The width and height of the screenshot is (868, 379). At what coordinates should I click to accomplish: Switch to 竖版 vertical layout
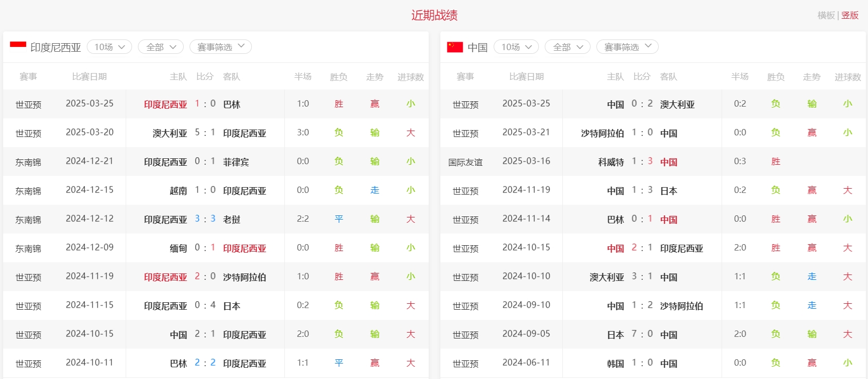click(x=850, y=15)
